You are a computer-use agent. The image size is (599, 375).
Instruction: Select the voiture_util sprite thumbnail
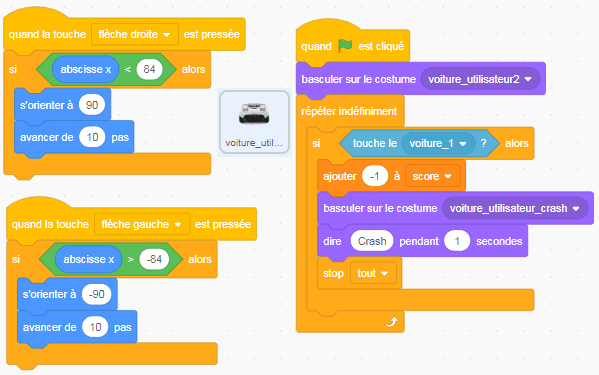tap(254, 122)
